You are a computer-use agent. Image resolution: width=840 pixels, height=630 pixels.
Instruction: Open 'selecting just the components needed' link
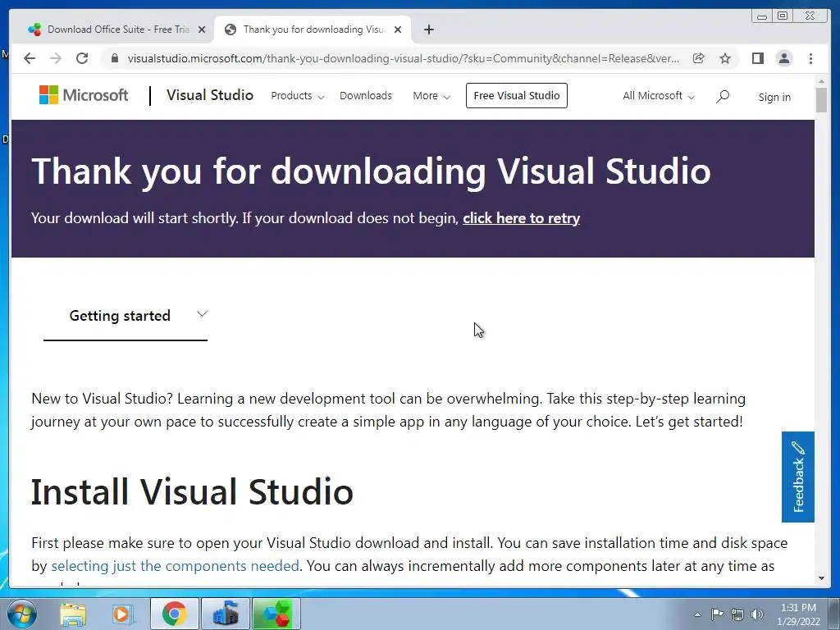click(x=176, y=566)
